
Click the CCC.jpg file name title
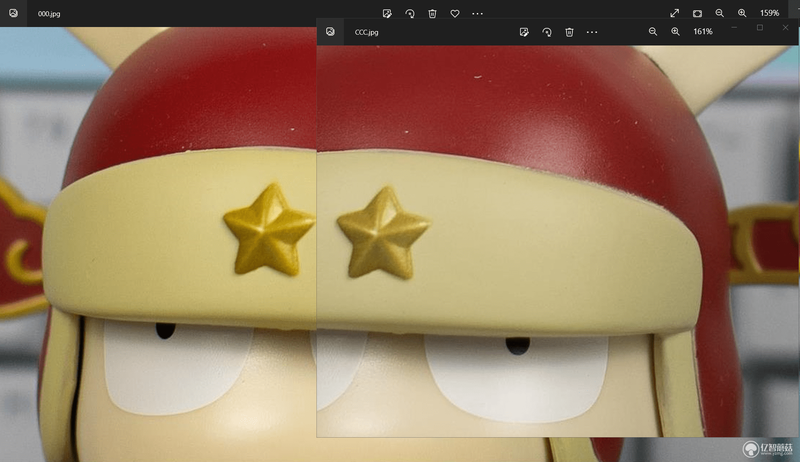click(x=366, y=32)
